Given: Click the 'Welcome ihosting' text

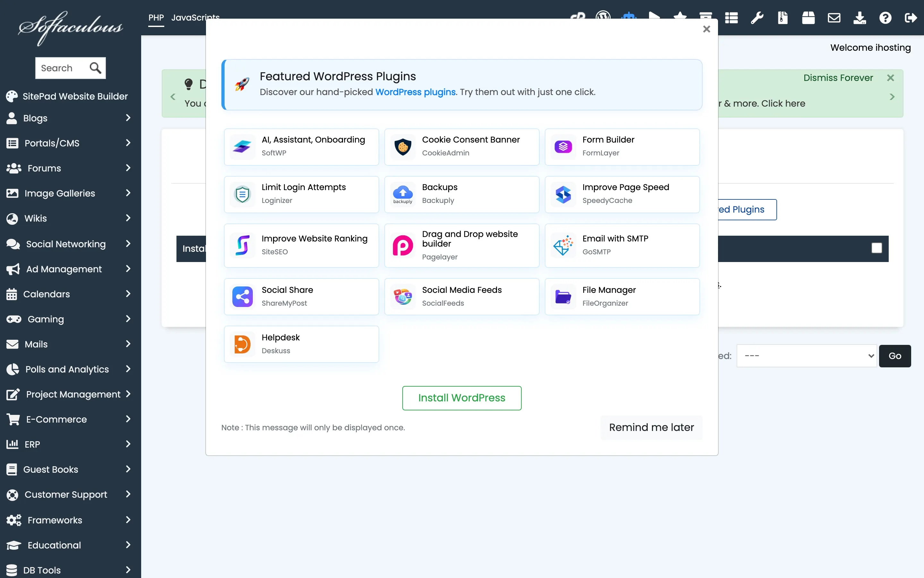Looking at the screenshot, I should [x=870, y=48].
